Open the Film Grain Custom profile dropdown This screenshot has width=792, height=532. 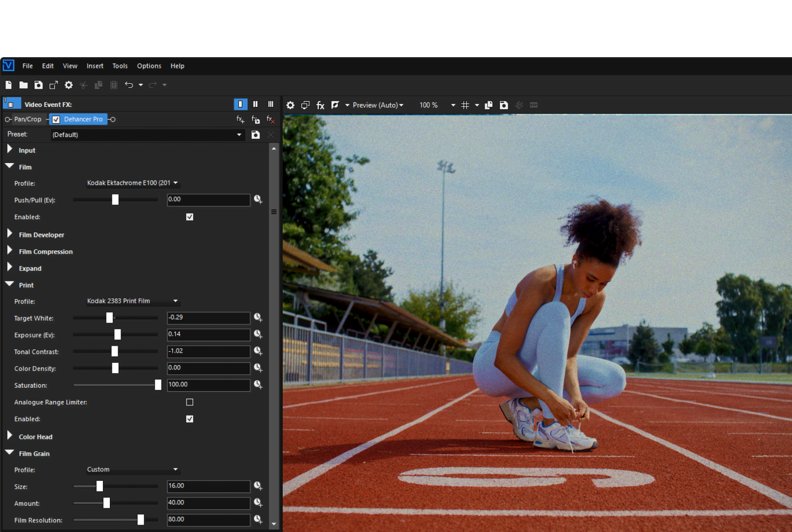[133, 469]
